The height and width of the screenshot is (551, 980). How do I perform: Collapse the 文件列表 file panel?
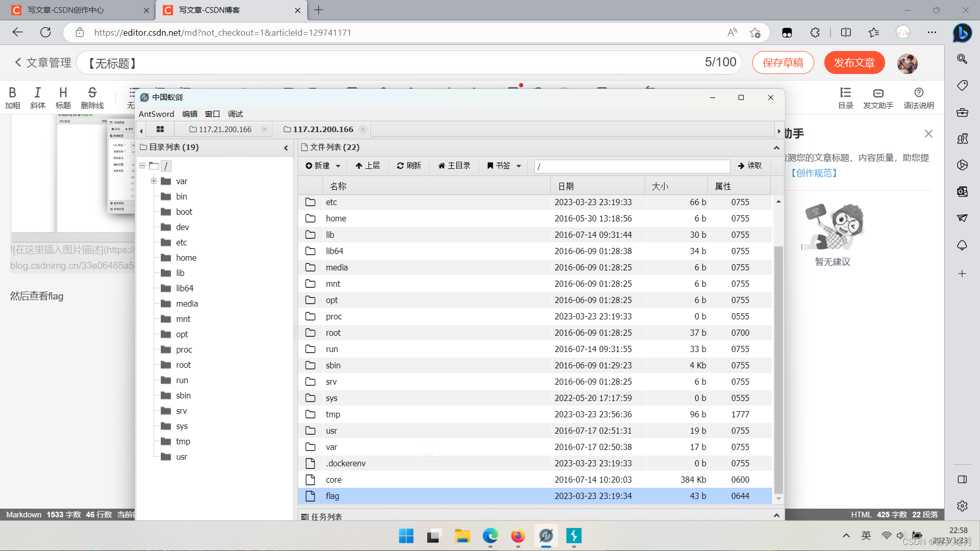point(776,148)
